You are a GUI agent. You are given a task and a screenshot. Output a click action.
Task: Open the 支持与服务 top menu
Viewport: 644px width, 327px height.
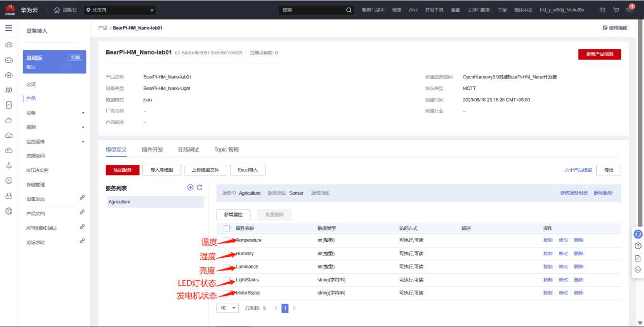[479, 10]
